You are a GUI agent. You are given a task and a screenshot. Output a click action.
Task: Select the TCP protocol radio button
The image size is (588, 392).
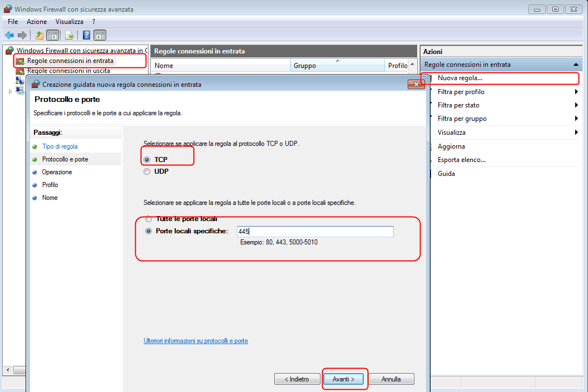click(147, 160)
